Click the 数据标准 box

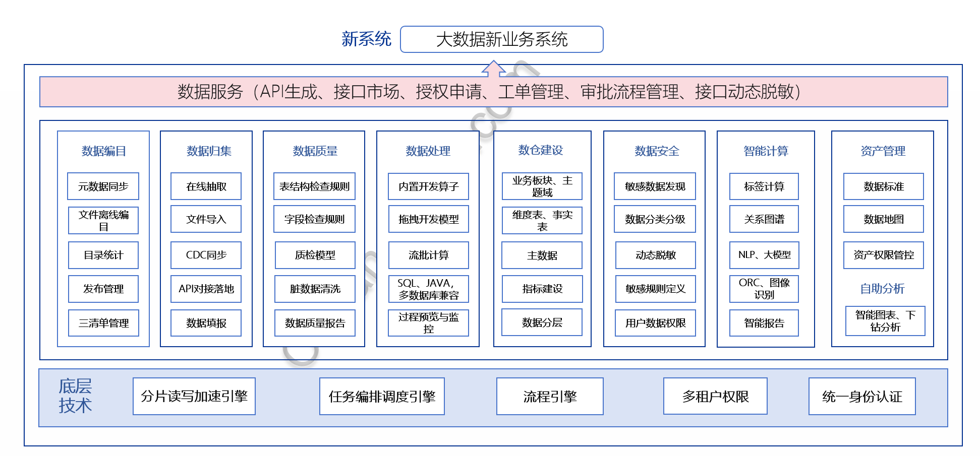884,186
